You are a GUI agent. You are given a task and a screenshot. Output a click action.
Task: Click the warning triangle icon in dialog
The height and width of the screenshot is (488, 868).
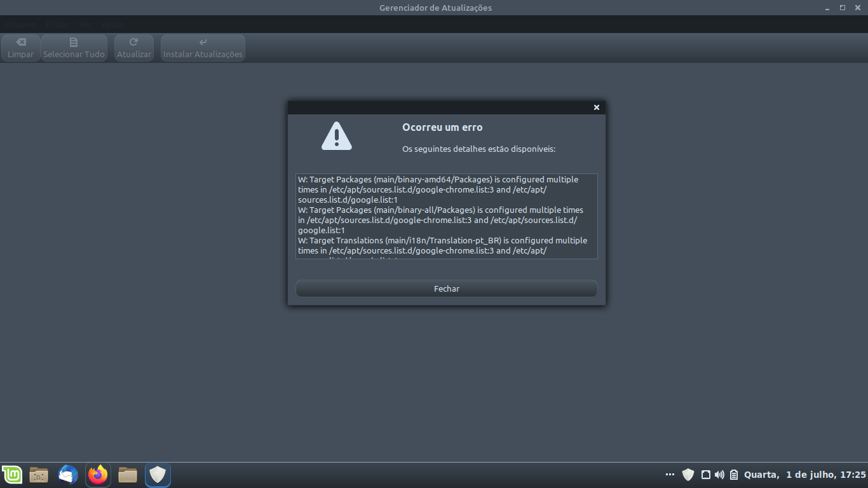(x=336, y=136)
